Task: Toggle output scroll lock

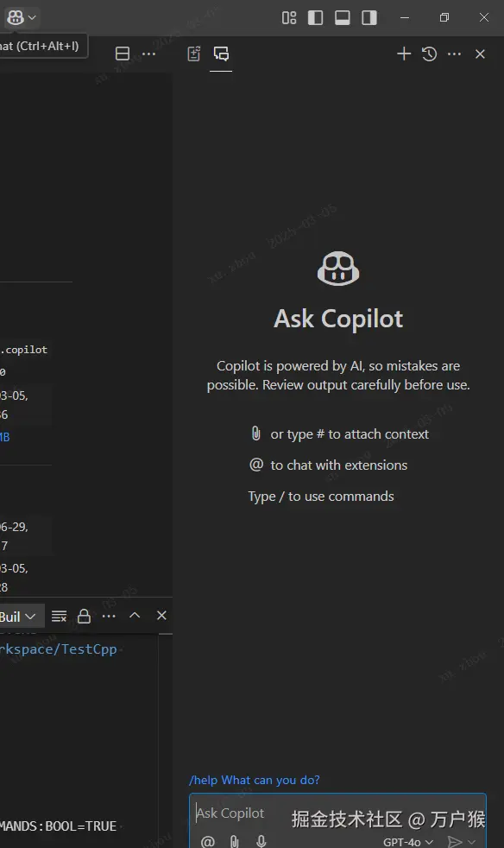Action: coord(84,616)
